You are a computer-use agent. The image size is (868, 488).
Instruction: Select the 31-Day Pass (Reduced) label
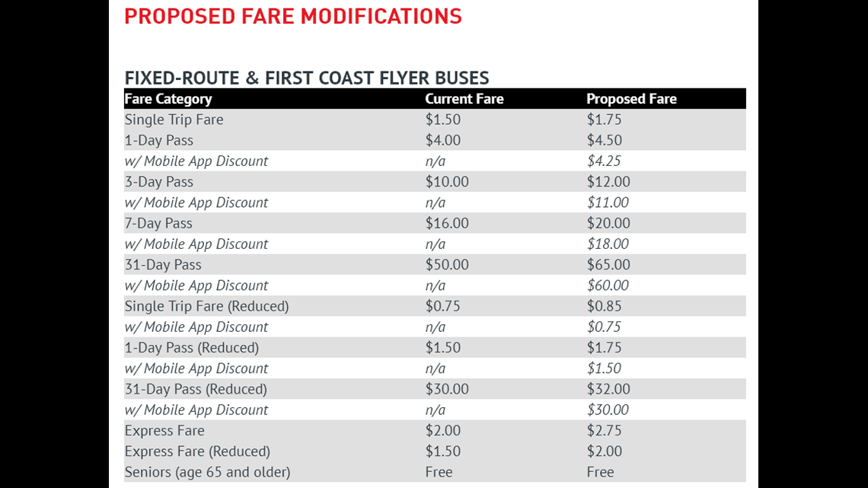click(x=196, y=389)
